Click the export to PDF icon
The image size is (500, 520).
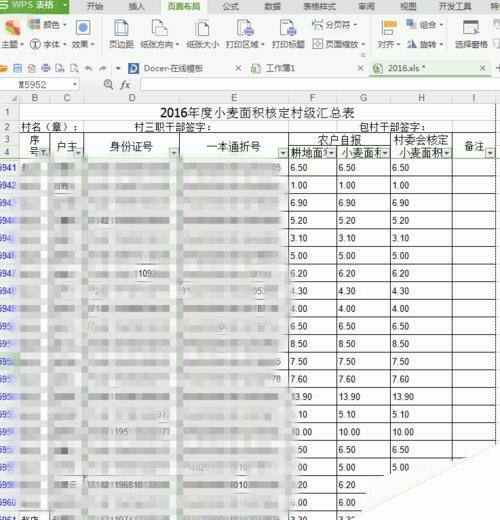tap(32, 68)
